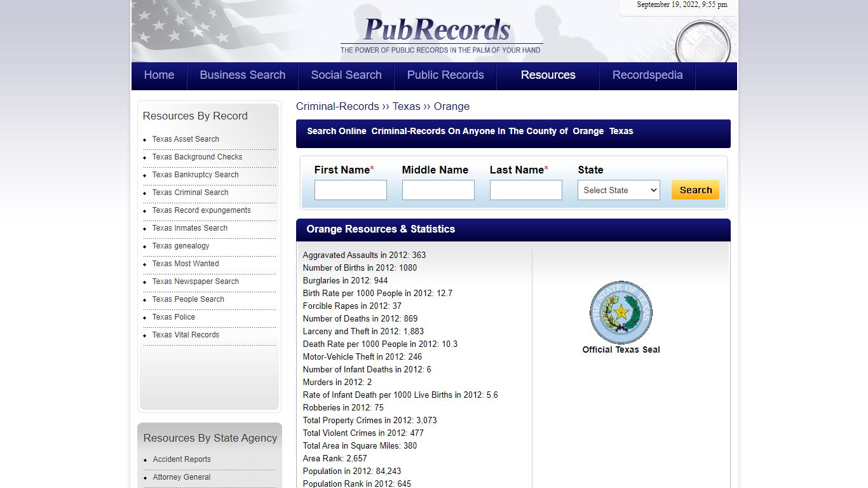Click 'Murders in 2012: 2' text
The height and width of the screenshot is (488, 868).
click(337, 382)
